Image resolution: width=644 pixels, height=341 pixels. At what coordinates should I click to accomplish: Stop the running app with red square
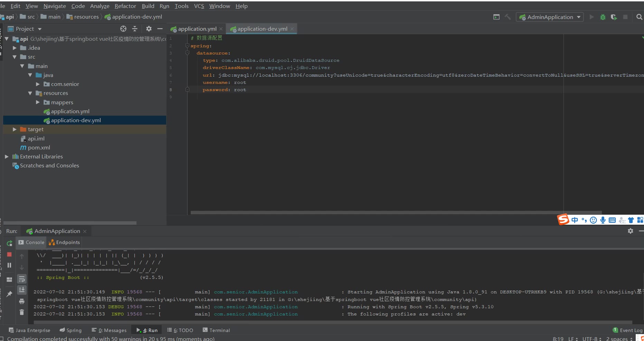[x=10, y=254]
